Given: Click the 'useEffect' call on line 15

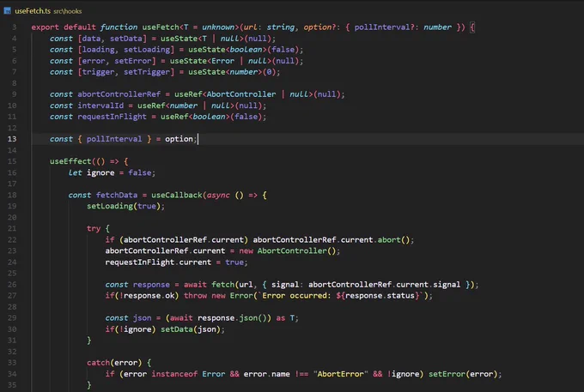Looking at the screenshot, I should [70, 161].
